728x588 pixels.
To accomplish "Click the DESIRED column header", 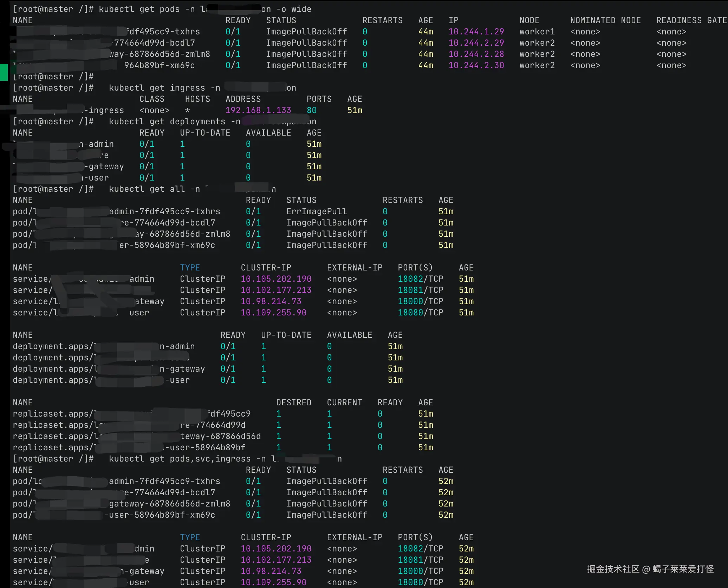I will 294,403.
